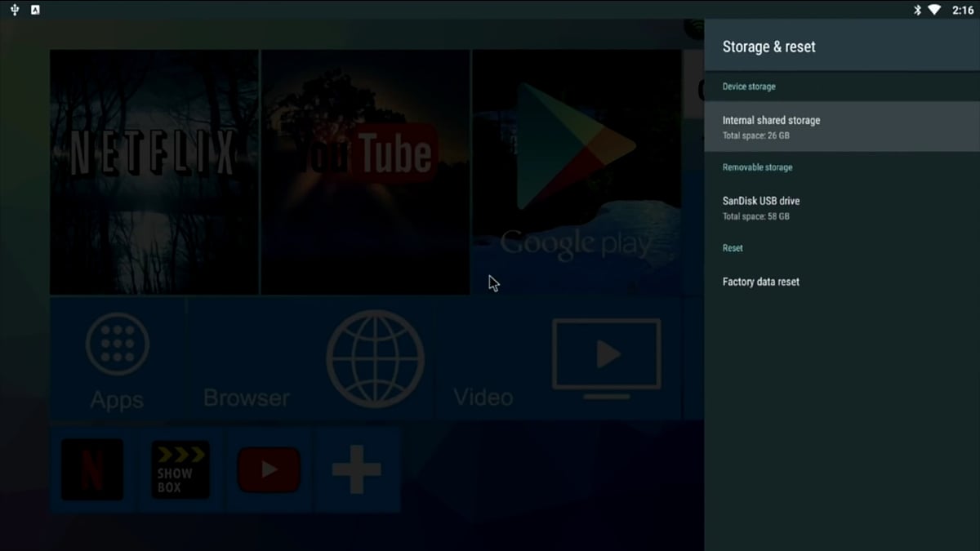This screenshot has width=980, height=551.
Task: Click the Bluetooth status icon
Action: [917, 10]
